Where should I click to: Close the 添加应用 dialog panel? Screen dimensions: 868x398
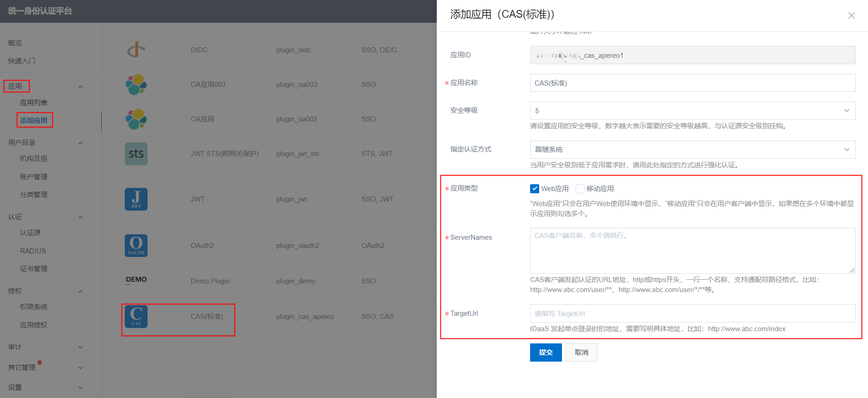tap(851, 15)
